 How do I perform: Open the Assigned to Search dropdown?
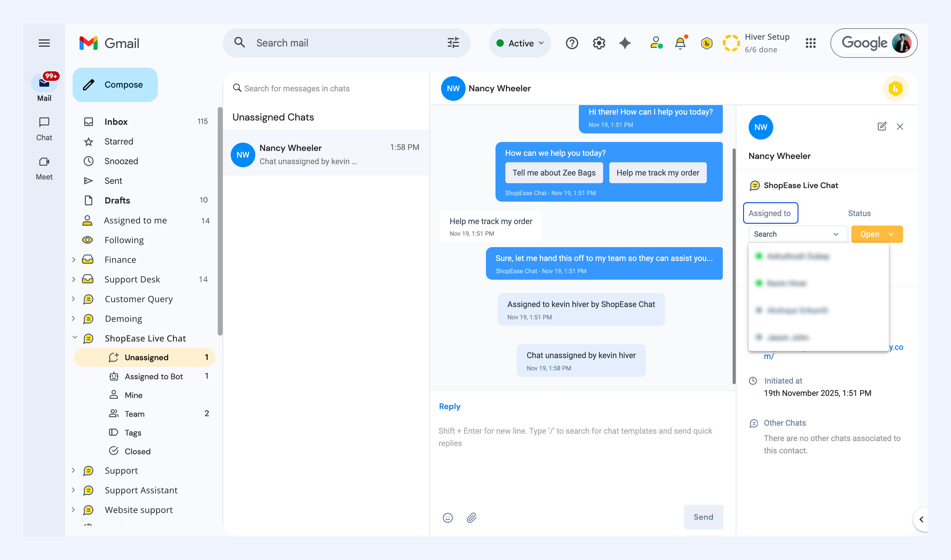click(x=798, y=234)
